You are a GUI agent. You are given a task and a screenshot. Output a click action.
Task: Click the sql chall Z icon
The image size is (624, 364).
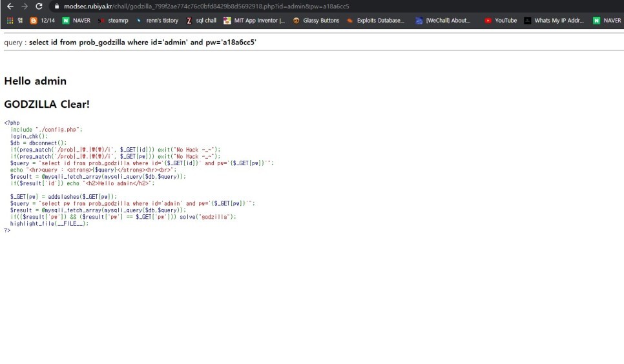189,20
